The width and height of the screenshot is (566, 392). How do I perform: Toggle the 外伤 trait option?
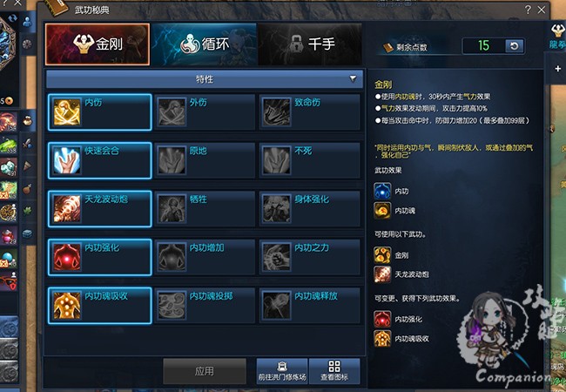(205, 112)
